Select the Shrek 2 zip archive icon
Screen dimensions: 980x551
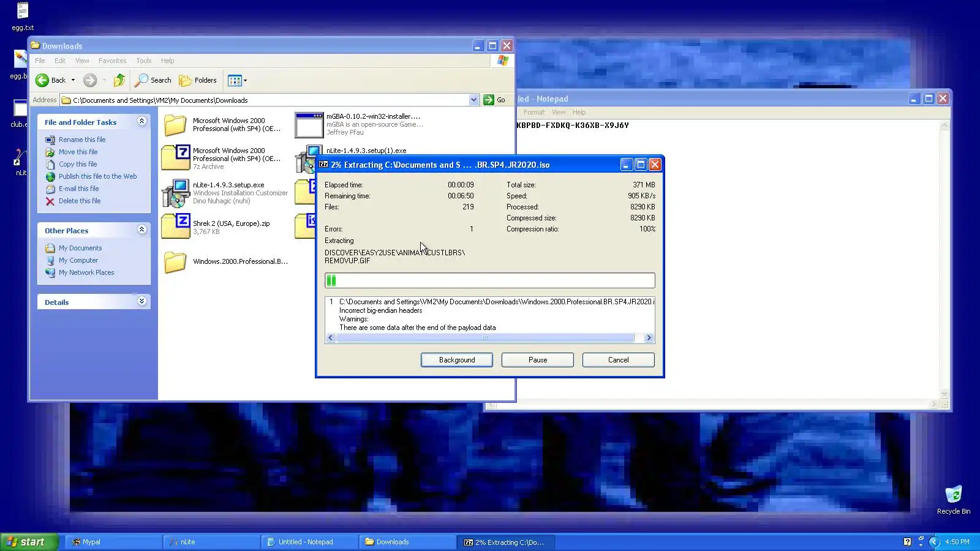[175, 226]
